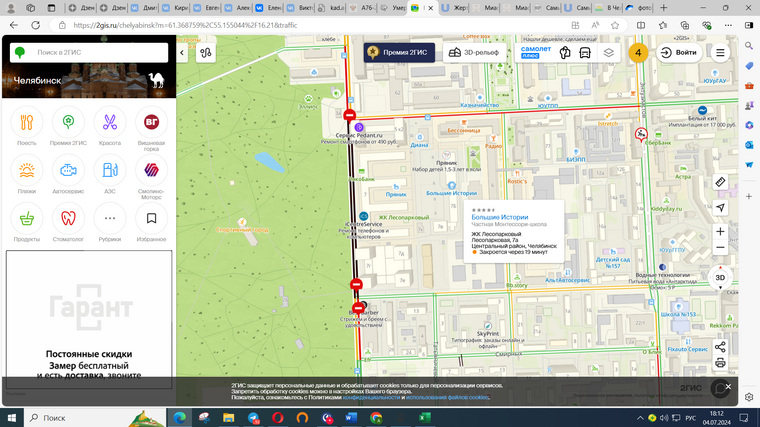Add page to favorites star
The image size is (760, 427).
pyautogui.click(x=615, y=25)
